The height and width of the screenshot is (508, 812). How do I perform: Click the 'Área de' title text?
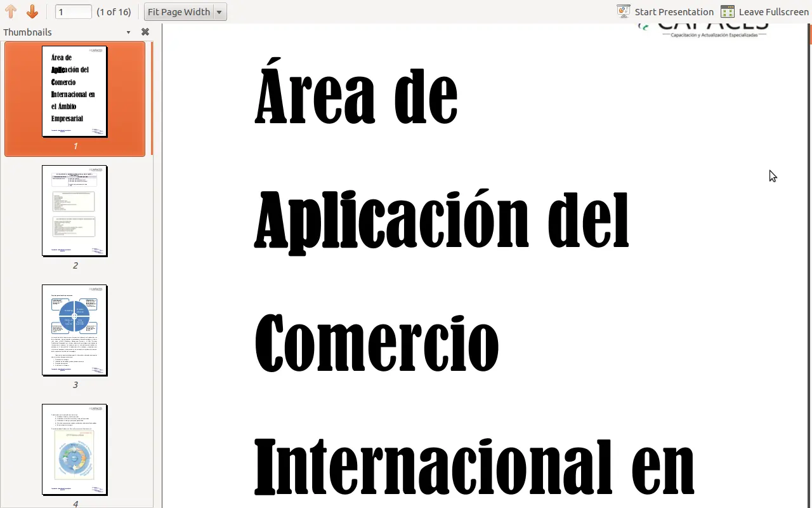point(356,90)
